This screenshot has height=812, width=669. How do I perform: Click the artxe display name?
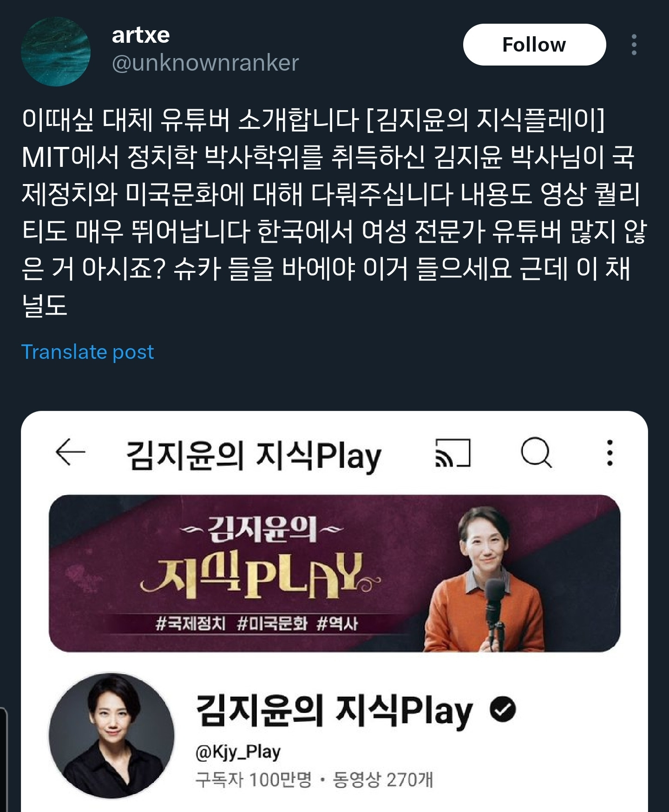[x=141, y=35]
